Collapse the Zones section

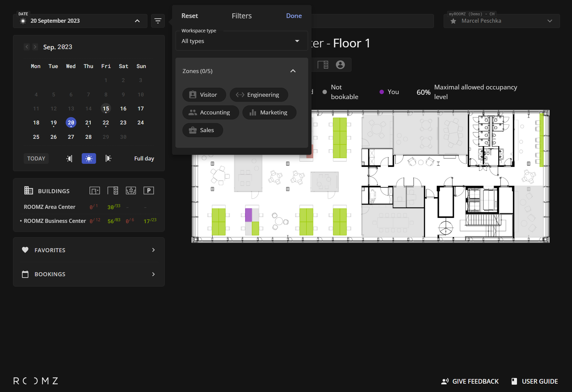293,71
